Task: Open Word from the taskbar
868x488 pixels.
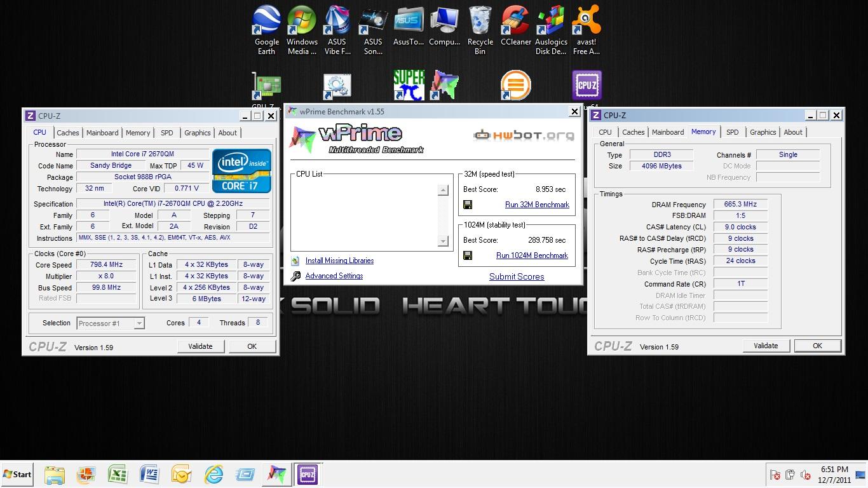Action: click(x=149, y=475)
